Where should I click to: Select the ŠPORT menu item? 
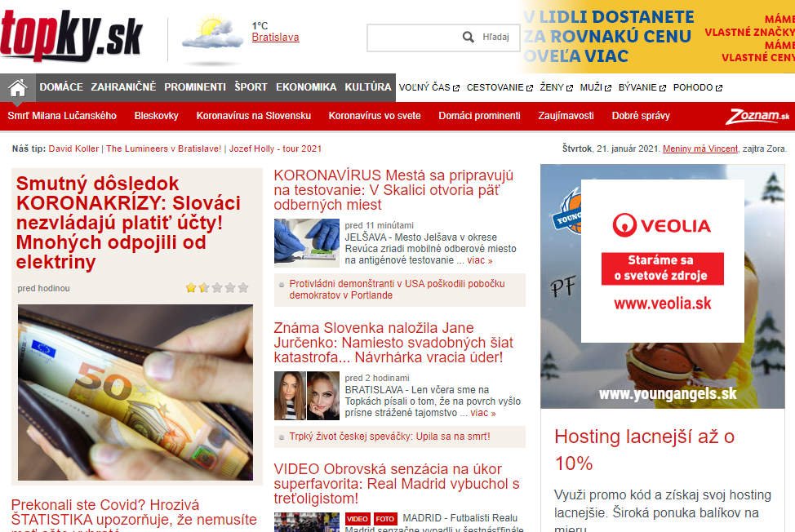[251, 87]
